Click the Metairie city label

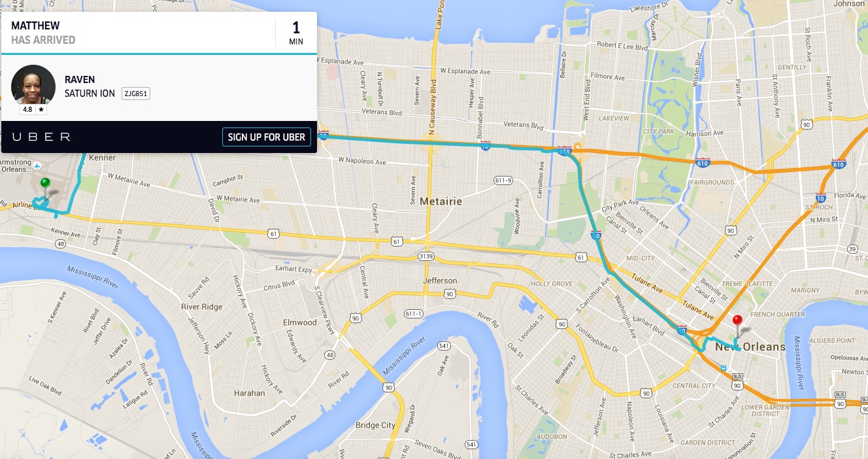(441, 201)
